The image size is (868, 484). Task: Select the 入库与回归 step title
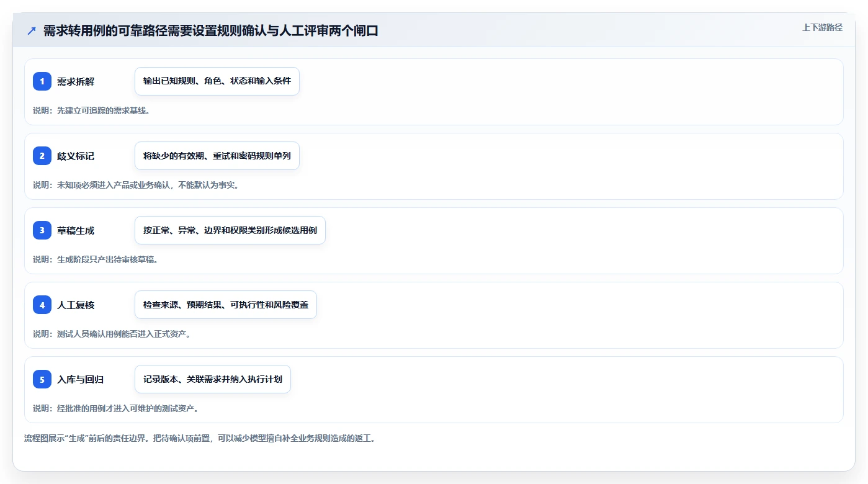[x=80, y=379]
